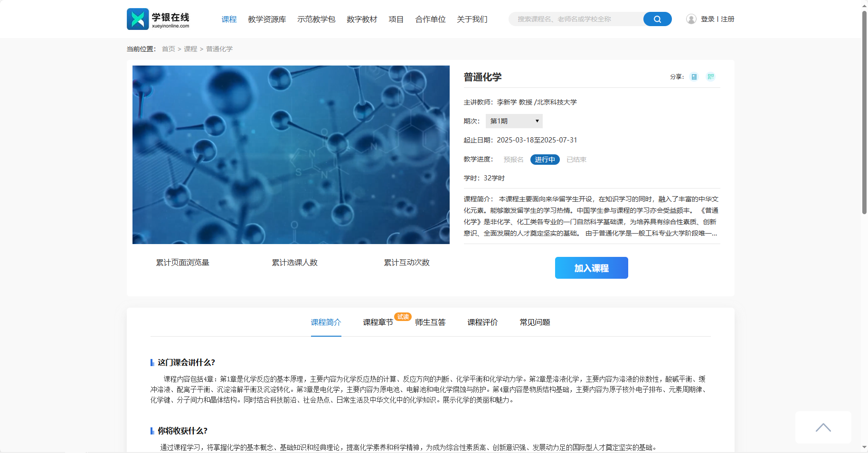Click the 注册 link
This screenshot has width=868, height=453.
[727, 19]
